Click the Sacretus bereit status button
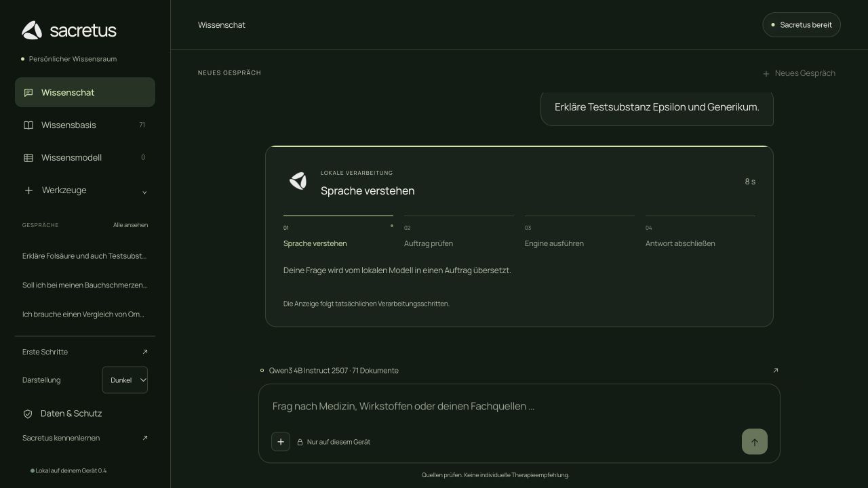868x488 pixels. (x=802, y=25)
